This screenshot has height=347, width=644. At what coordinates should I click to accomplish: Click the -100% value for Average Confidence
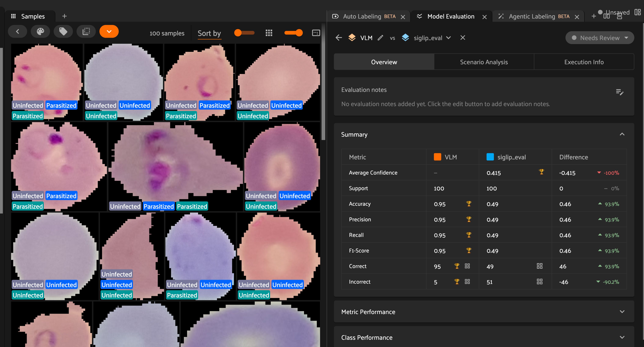[x=611, y=173]
